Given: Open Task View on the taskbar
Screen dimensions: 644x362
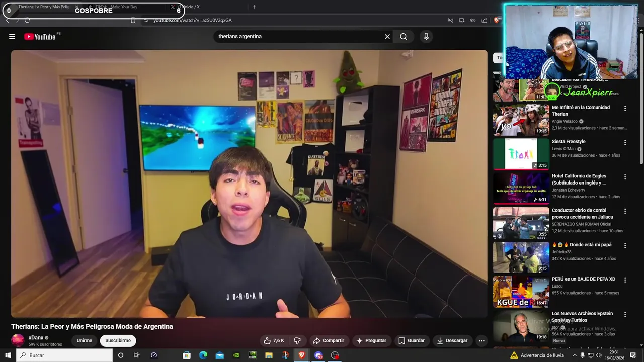Looking at the screenshot, I should click(137, 355).
